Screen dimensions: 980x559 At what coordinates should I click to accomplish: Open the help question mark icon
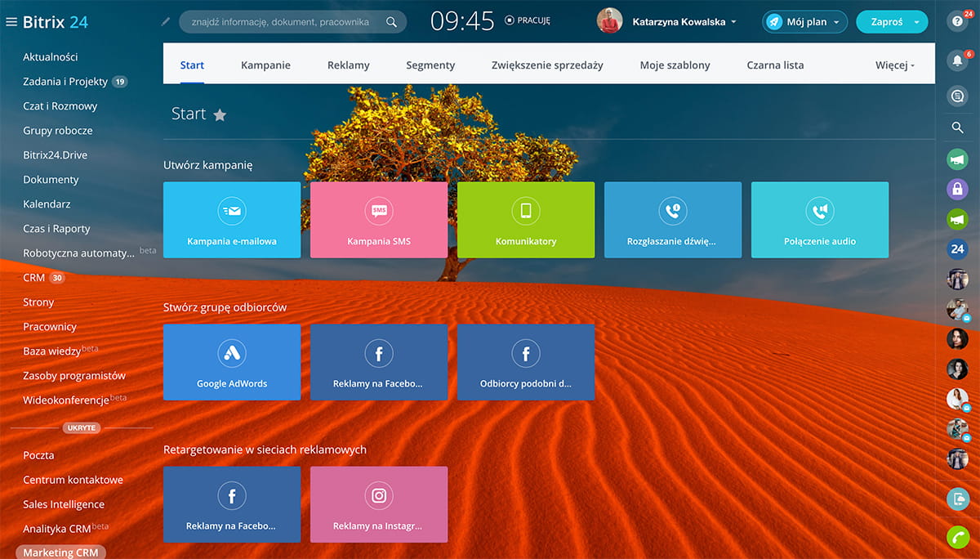coord(956,22)
